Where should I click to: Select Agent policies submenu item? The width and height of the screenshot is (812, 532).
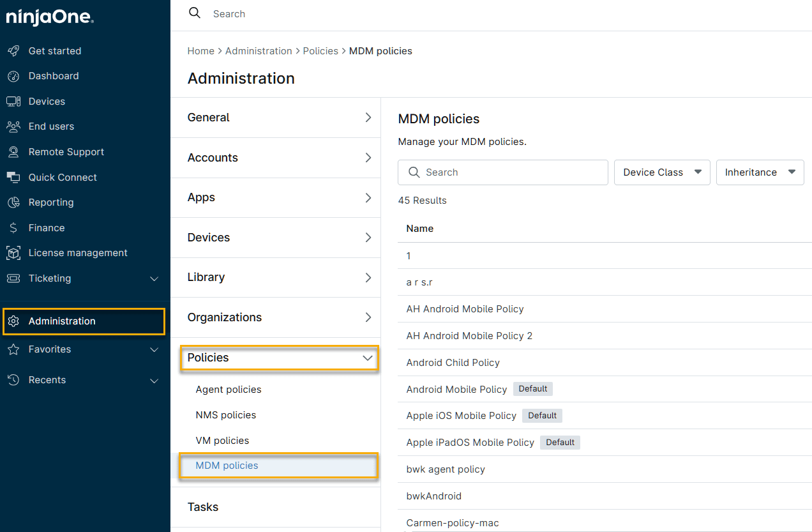coord(229,390)
